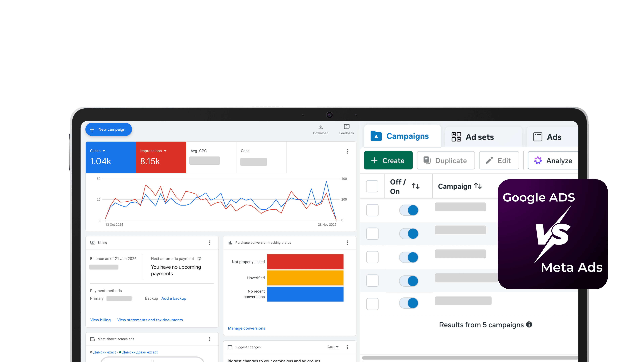Tick the select-all campaigns header checkbox
The width and height of the screenshot is (644, 362).
click(x=372, y=186)
